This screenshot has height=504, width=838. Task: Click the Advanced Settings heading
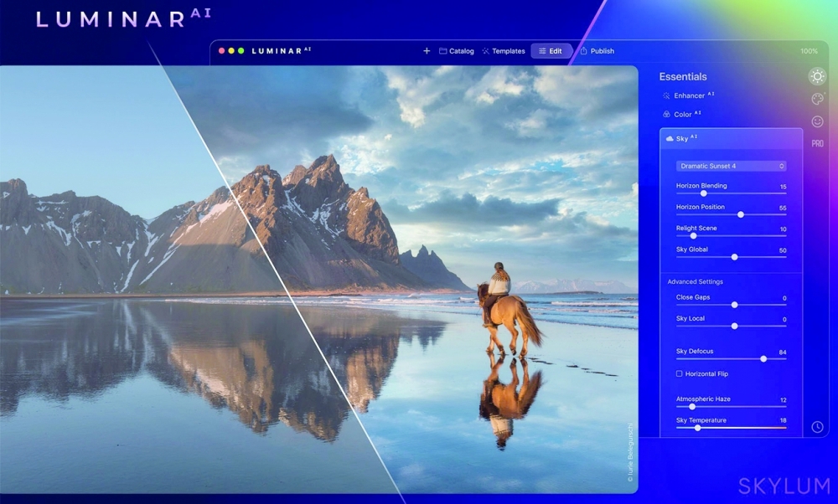coord(695,281)
